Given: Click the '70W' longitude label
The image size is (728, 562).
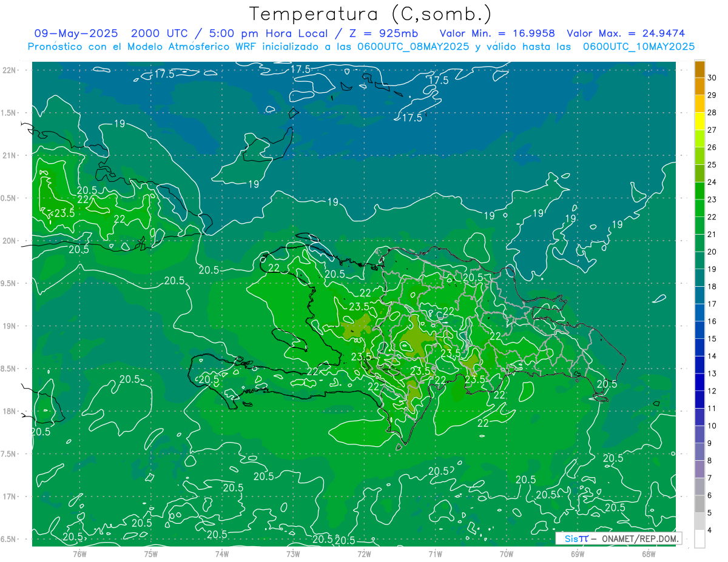Looking at the screenshot, I should (x=507, y=554).
